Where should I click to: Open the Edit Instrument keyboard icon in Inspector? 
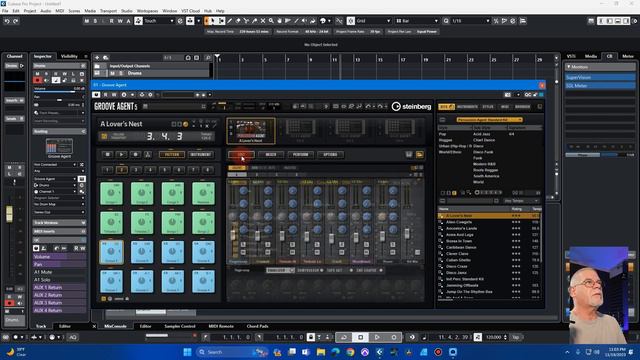pos(82,179)
